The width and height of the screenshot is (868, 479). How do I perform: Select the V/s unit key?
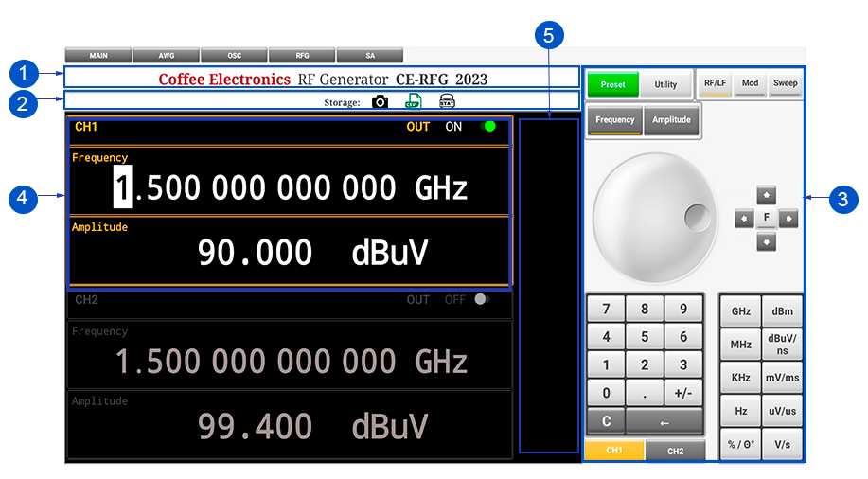(x=782, y=444)
